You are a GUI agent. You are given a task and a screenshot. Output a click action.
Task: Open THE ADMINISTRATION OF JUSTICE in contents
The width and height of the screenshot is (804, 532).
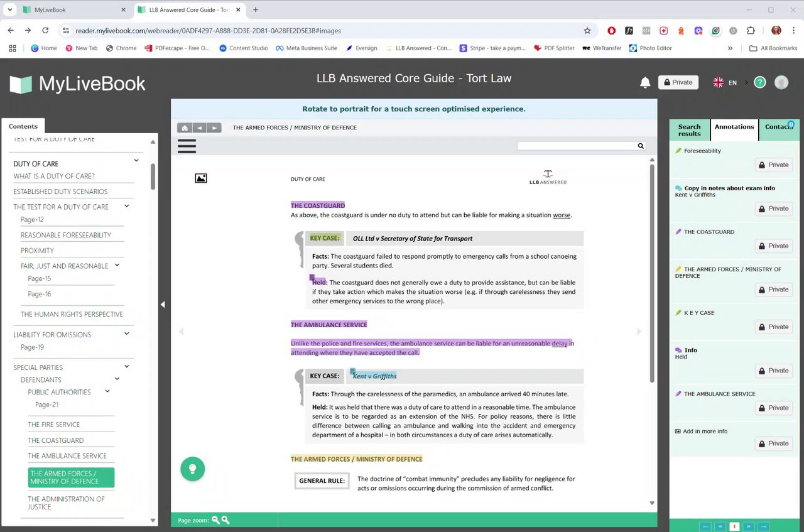(x=67, y=502)
